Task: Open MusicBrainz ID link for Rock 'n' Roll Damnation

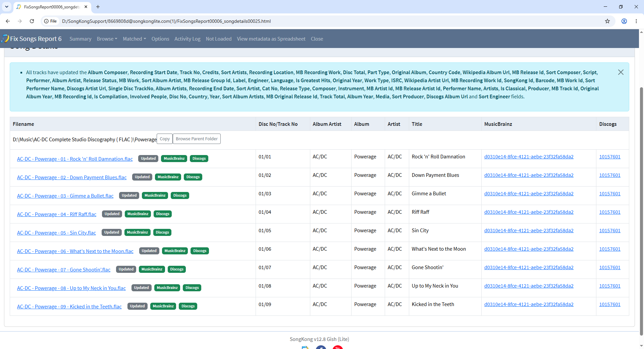Action: click(529, 157)
